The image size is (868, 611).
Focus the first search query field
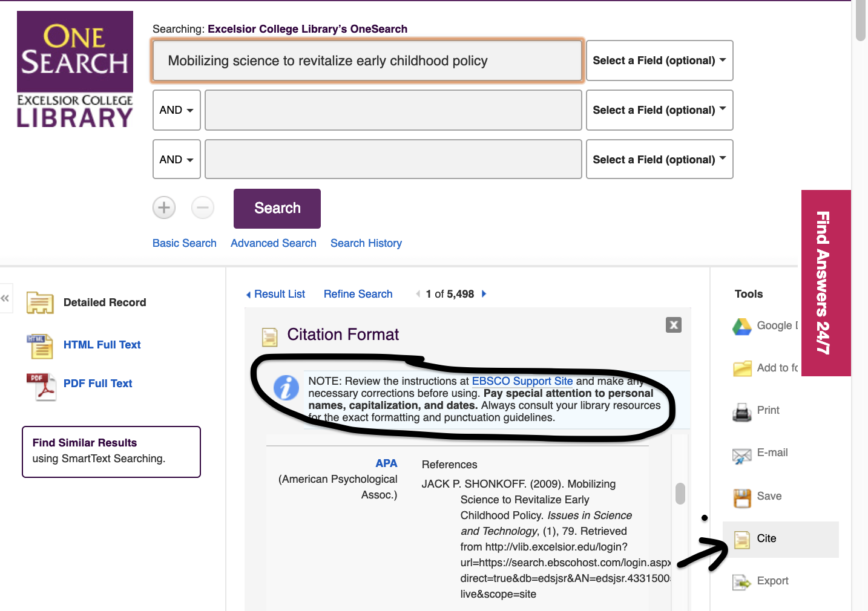pyautogui.click(x=367, y=60)
